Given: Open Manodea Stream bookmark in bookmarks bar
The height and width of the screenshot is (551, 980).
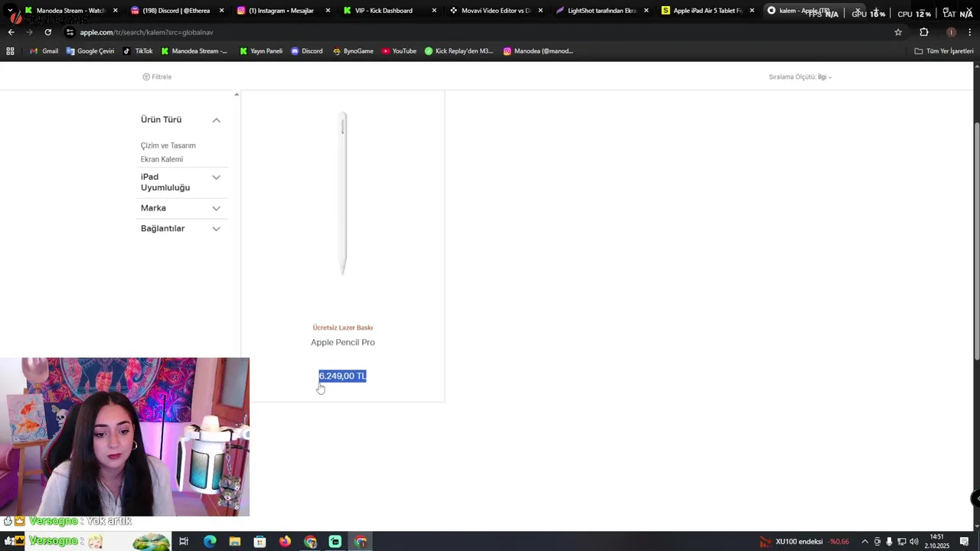Looking at the screenshot, I should (194, 51).
